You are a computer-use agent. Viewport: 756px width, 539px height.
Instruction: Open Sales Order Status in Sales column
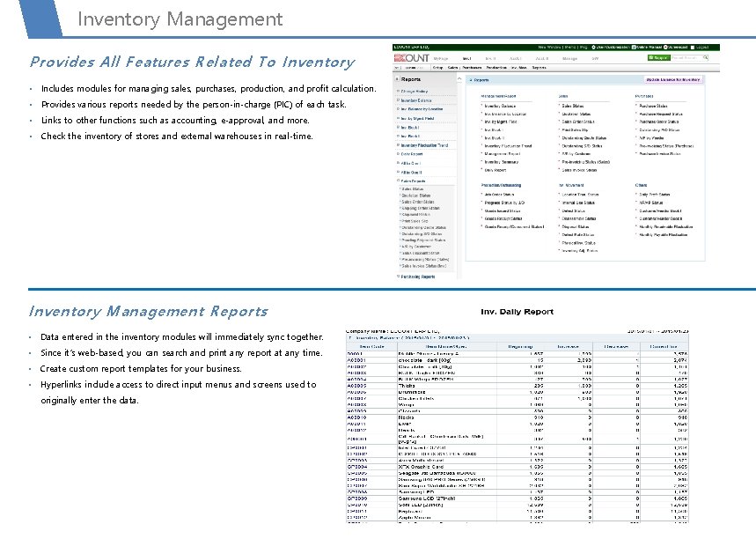[577, 122]
